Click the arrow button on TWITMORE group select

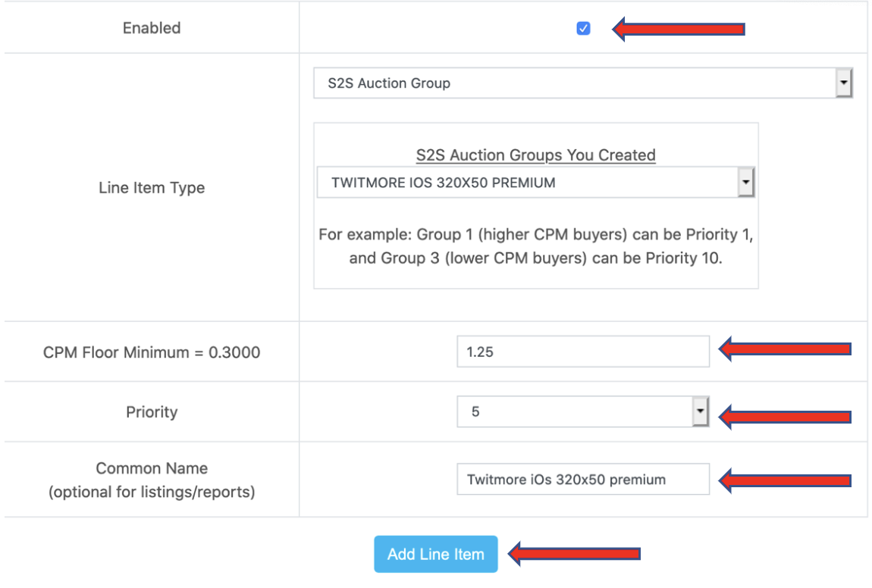coord(745,183)
